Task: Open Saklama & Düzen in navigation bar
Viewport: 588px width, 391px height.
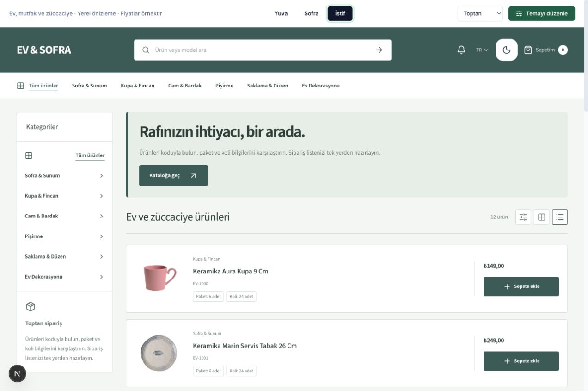Action: click(x=268, y=86)
